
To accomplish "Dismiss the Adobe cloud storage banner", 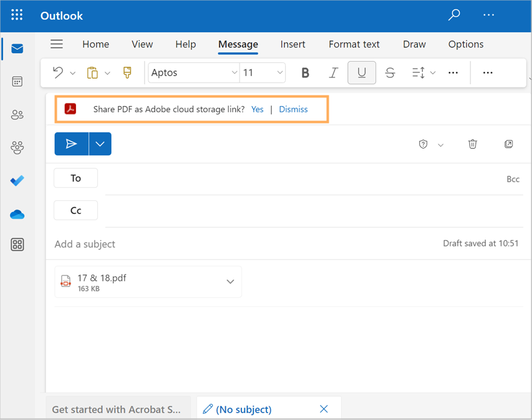I will [x=293, y=109].
